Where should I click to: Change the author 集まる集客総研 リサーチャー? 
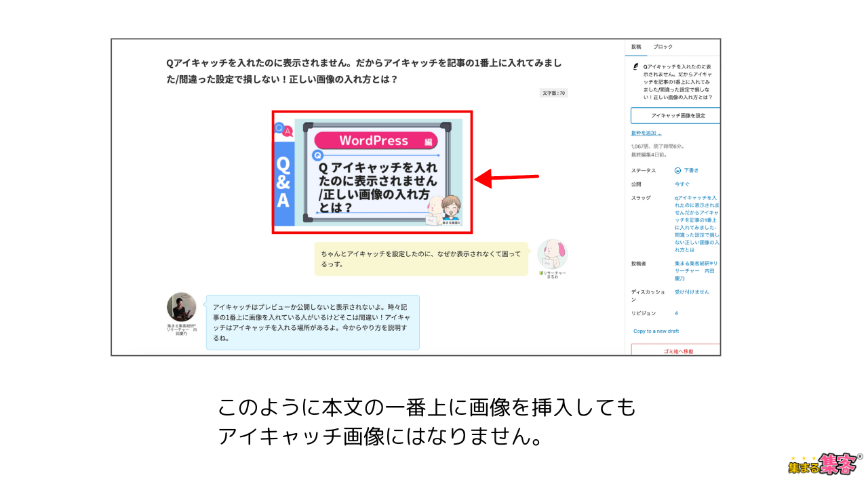pyautogui.click(x=696, y=270)
